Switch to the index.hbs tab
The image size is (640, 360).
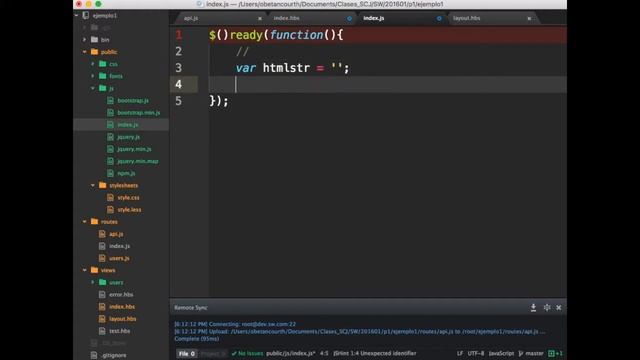pyautogui.click(x=286, y=18)
